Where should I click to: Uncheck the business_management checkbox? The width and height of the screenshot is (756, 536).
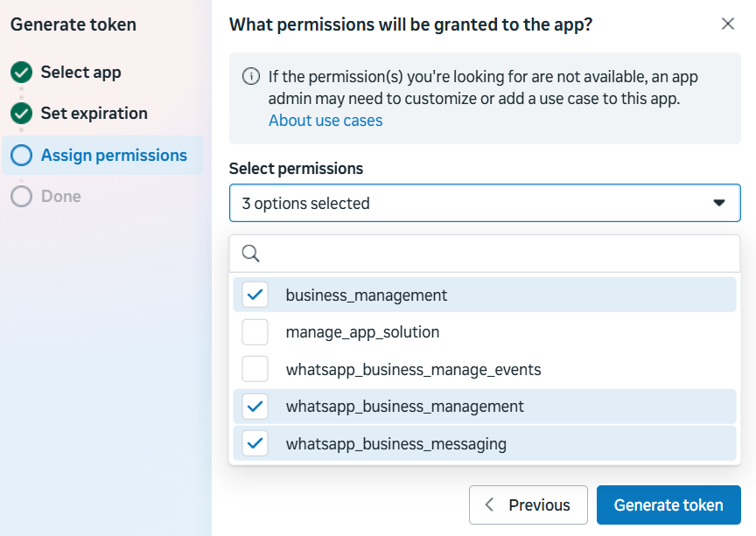tap(255, 295)
